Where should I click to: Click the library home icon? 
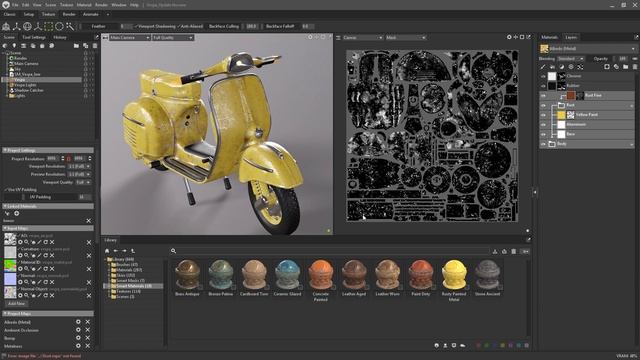coord(107,251)
